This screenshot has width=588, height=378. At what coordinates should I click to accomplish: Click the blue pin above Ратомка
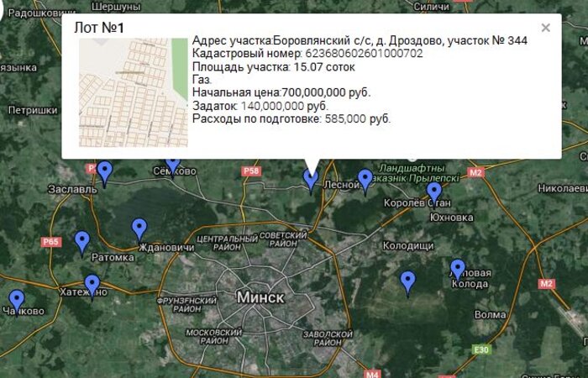81,242
